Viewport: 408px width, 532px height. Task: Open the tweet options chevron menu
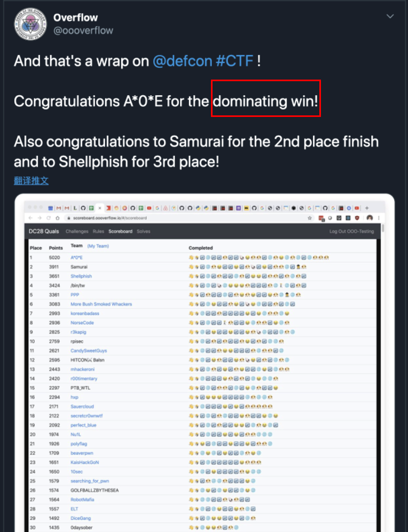[390, 17]
